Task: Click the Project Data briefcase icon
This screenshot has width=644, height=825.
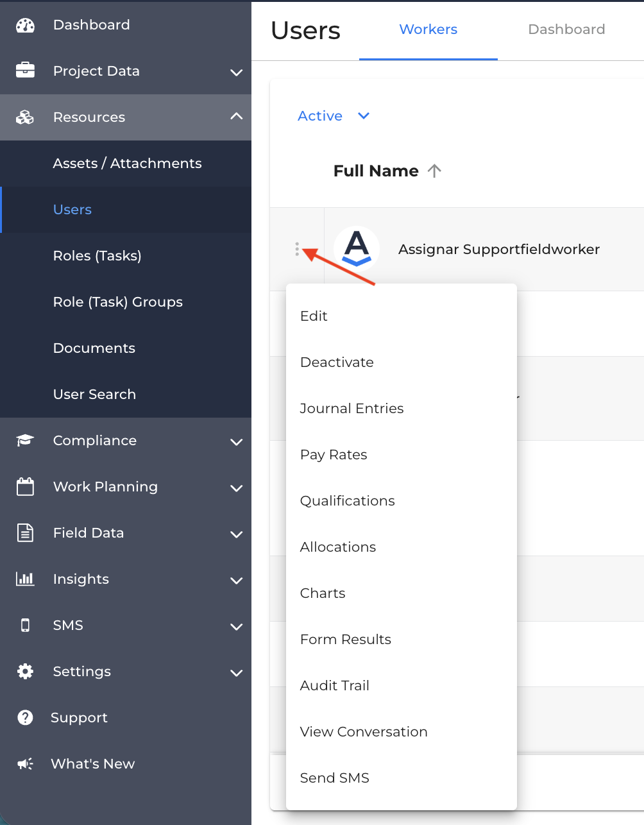Action: [25, 71]
